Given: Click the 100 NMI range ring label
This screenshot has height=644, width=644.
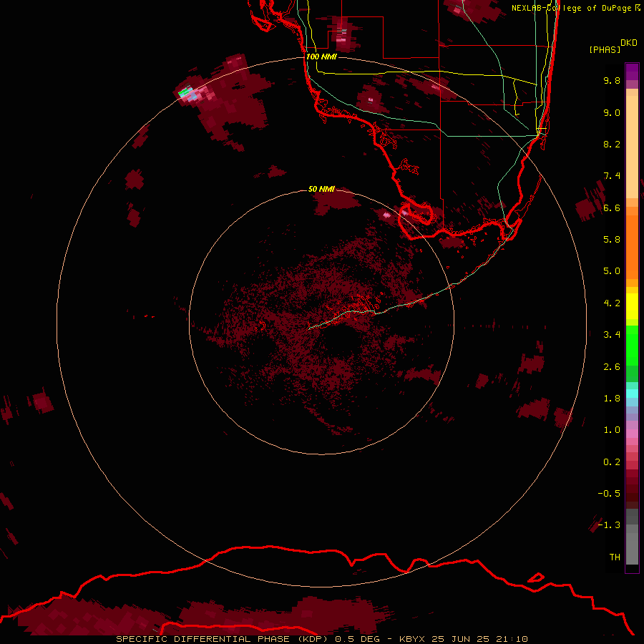Looking at the screenshot, I should pos(321,57).
